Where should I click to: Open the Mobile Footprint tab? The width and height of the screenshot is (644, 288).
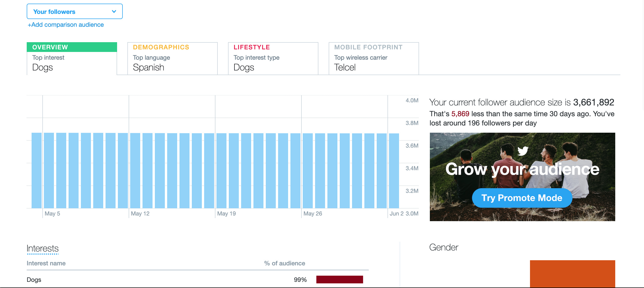[x=374, y=58]
